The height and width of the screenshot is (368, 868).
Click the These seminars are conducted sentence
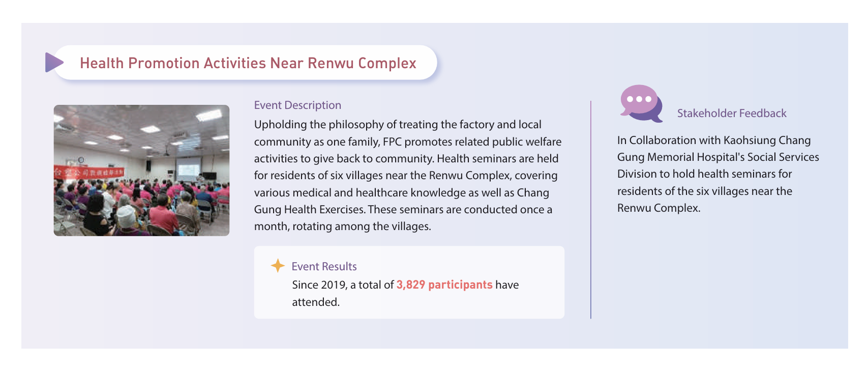point(460,210)
